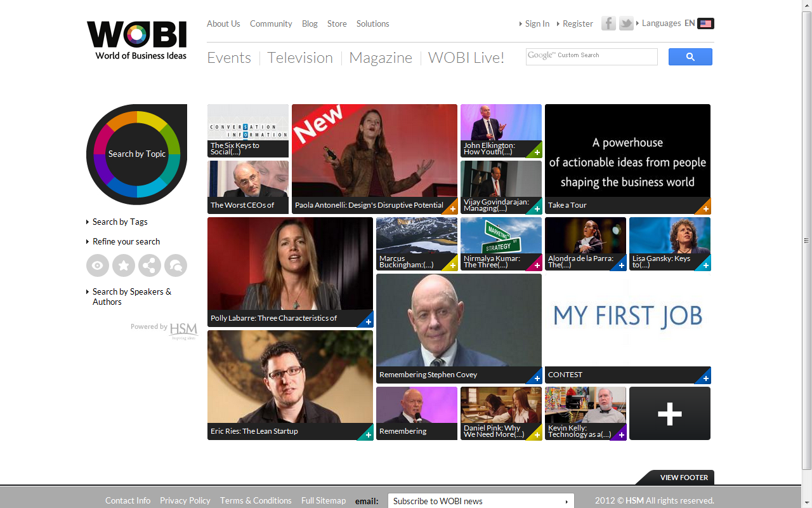Open The Six Keys to Social video thumbnail
Viewport: 812px width, 508px height.
(x=248, y=131)
